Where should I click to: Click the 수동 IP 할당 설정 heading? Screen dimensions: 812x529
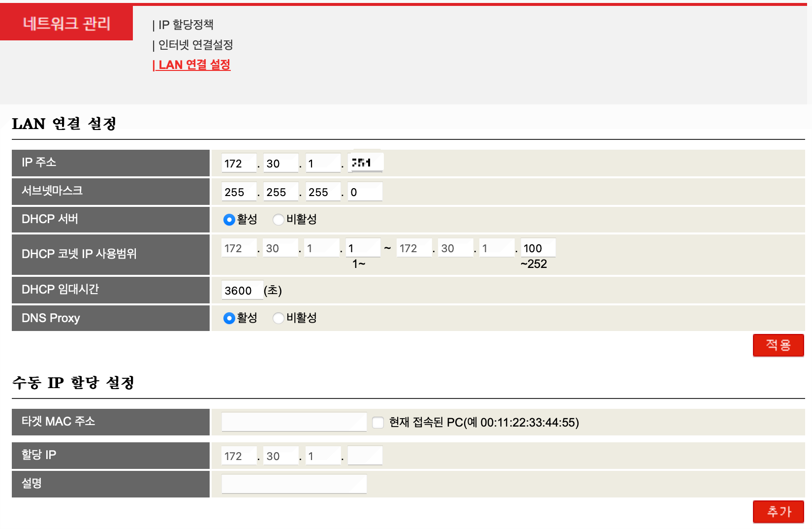click(73, 383)
